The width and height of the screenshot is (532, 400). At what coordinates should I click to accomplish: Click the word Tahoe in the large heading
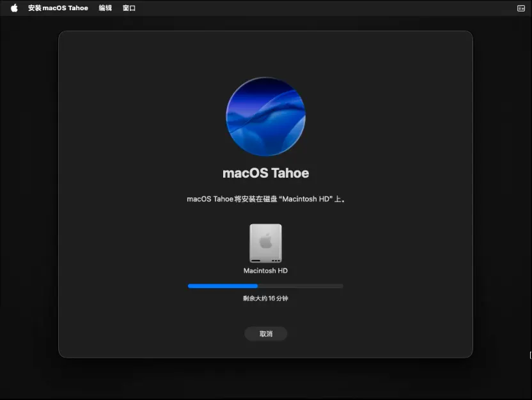point(290,173)
